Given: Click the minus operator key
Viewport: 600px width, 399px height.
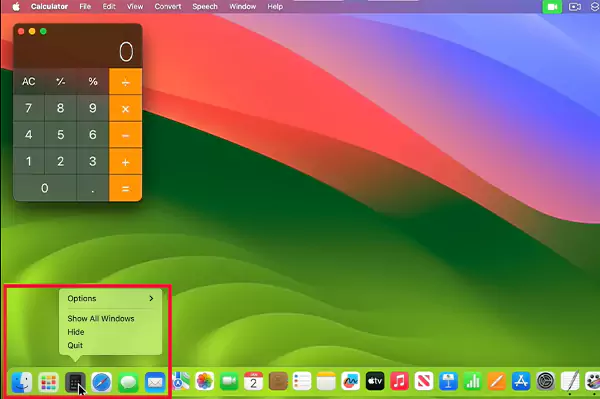Looking at the screenshot, I should click(126, 135).
